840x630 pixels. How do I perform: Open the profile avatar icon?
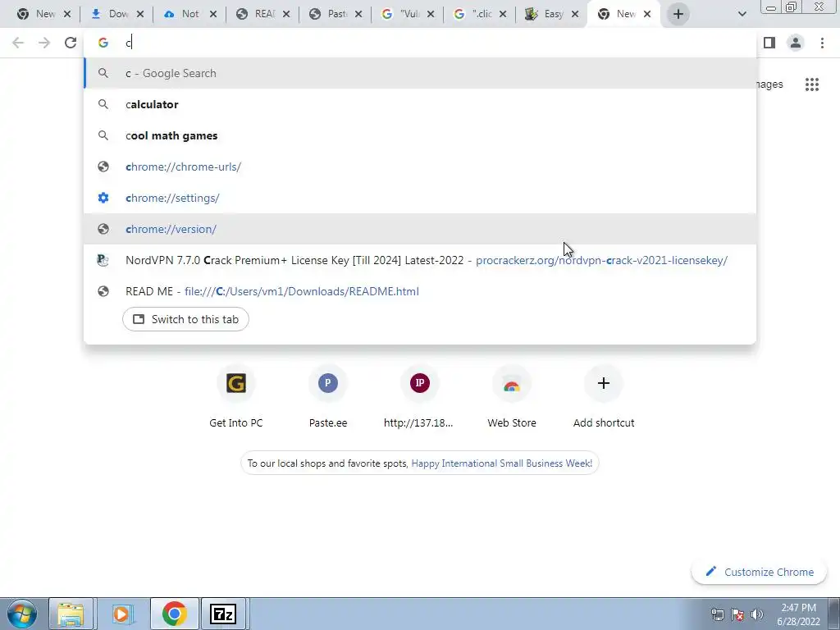tap(796, 43)
